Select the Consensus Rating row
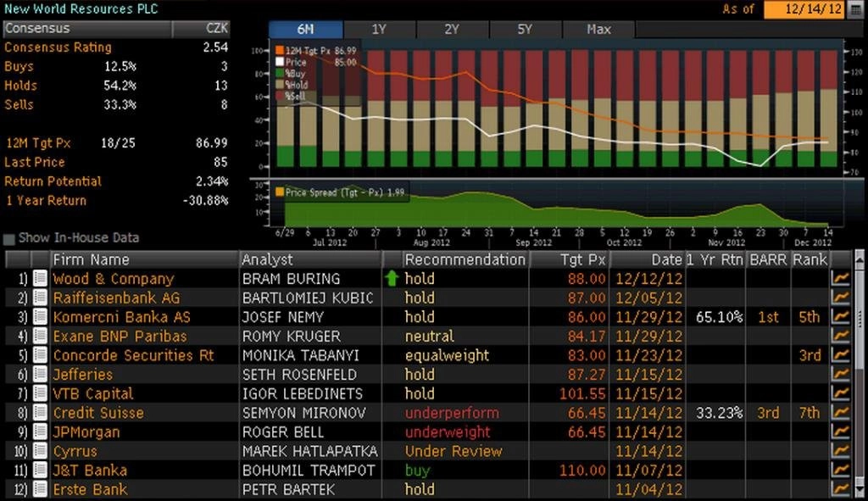 click(116, 47)
